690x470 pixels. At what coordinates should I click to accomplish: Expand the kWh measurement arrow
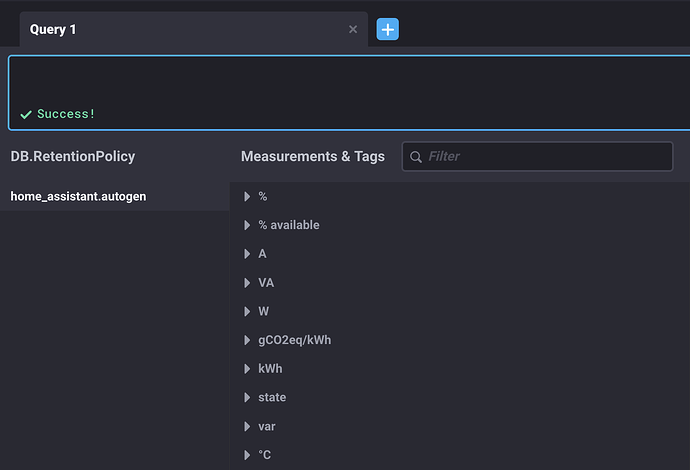247,369
